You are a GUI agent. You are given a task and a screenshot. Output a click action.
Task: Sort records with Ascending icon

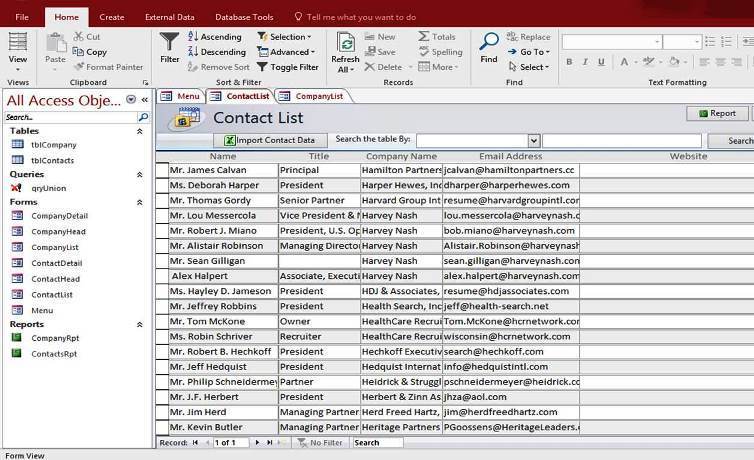coord(214,37)
